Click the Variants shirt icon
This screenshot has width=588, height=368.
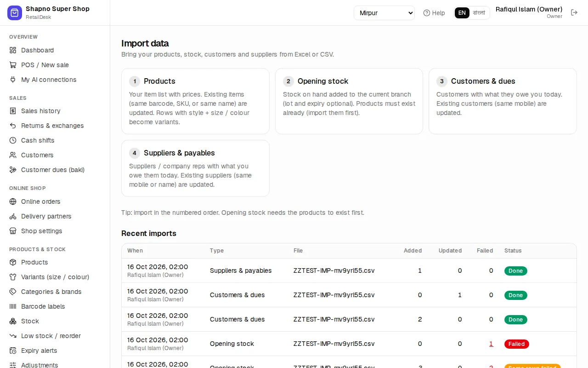click(x=13, y=277)
